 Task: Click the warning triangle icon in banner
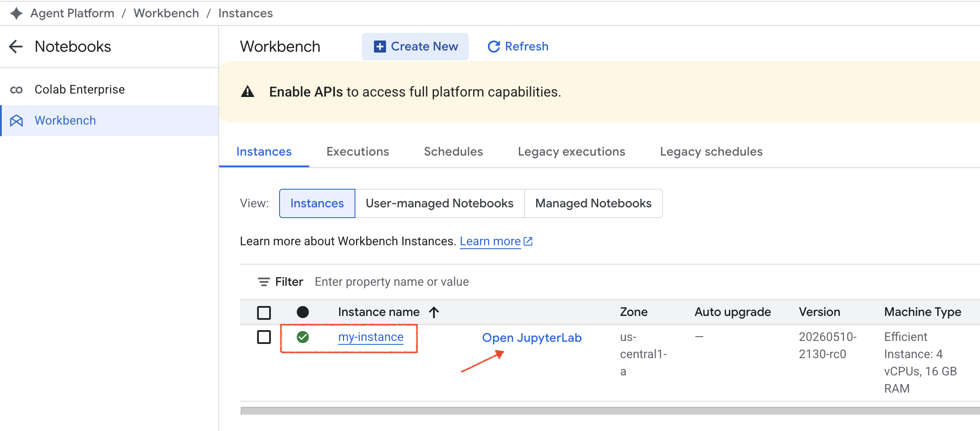coord(248,91)
